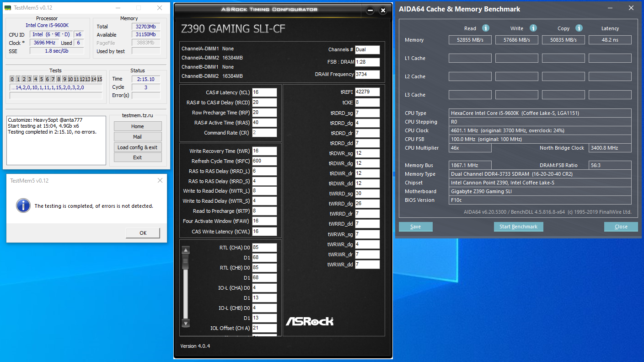Select the RTL (CHB) D0 field
Screen dimensions: 644x362
click(x=264, y=268)
